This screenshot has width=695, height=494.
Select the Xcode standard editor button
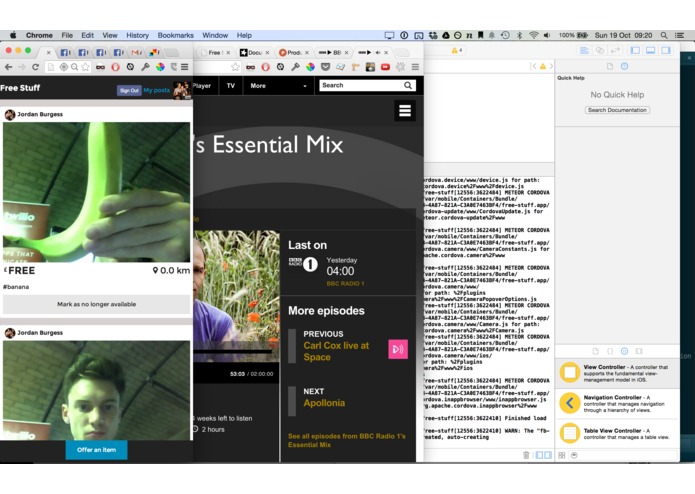point(585,51)
